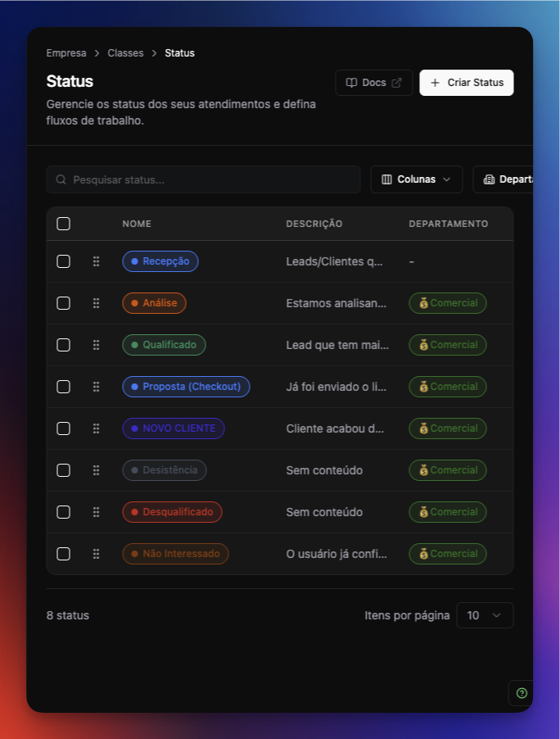Open the Análise status badge
560x739 pixels.
coord(154,303)
